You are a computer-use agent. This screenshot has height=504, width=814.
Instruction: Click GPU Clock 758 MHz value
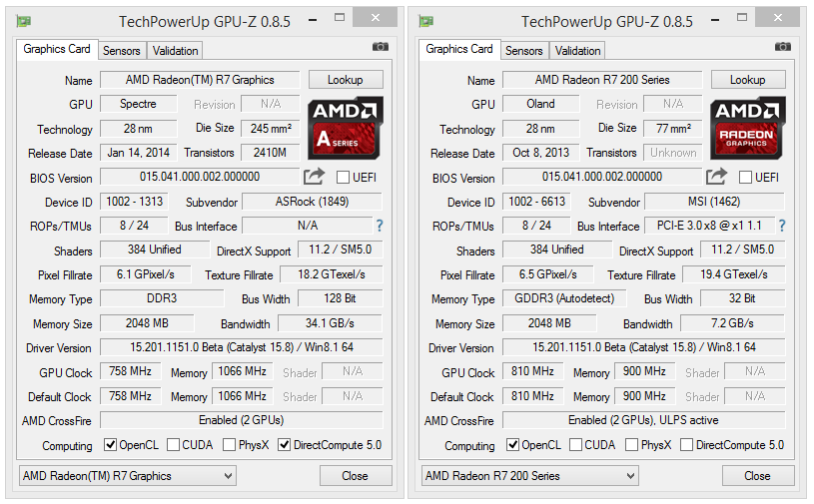pyautogui.click(x=130, y=371)
